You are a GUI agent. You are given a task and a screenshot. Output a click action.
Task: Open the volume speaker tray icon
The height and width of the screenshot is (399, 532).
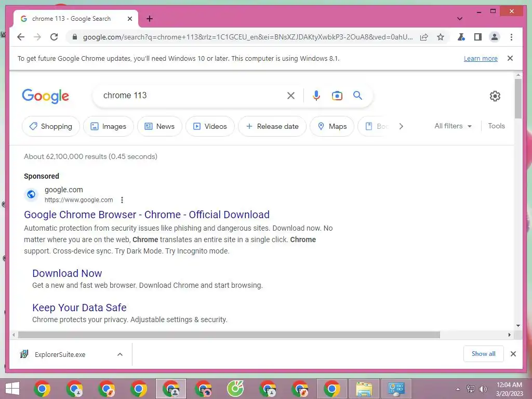click(483, 389)
